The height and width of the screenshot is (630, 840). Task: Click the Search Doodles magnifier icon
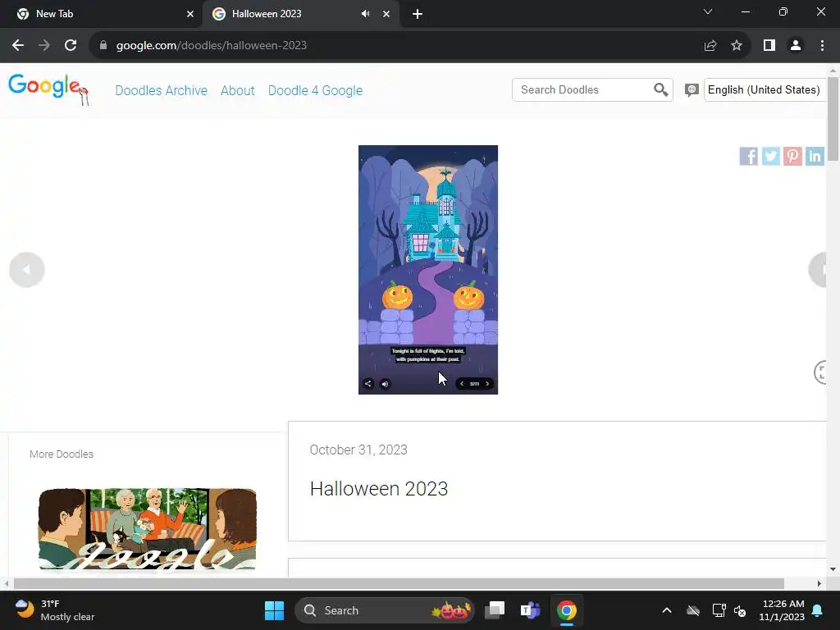(660, 90)
